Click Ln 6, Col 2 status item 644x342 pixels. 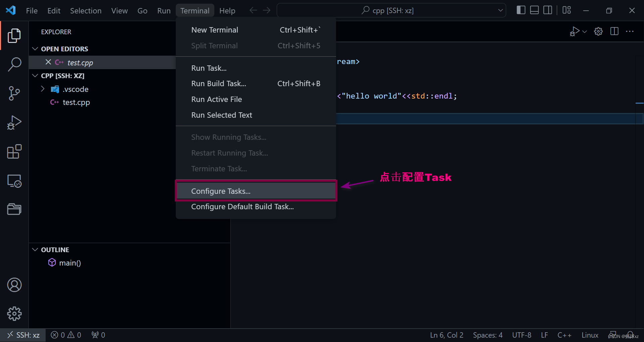pos(447,335)
